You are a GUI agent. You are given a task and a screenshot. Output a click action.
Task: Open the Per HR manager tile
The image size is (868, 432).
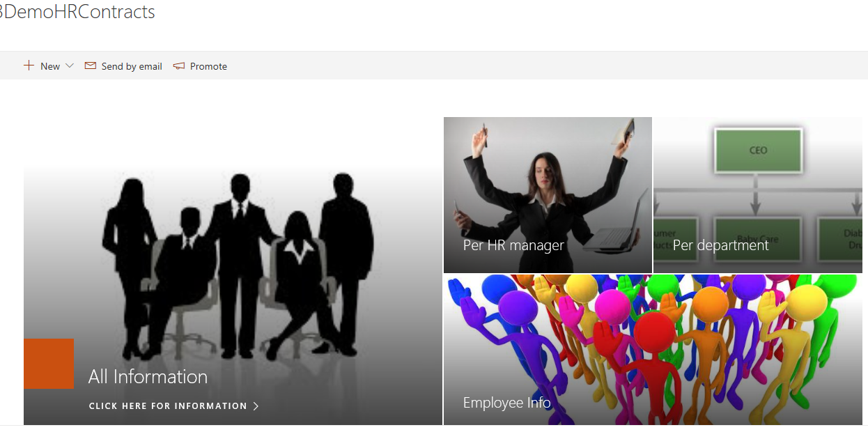[x=548, y=195]
